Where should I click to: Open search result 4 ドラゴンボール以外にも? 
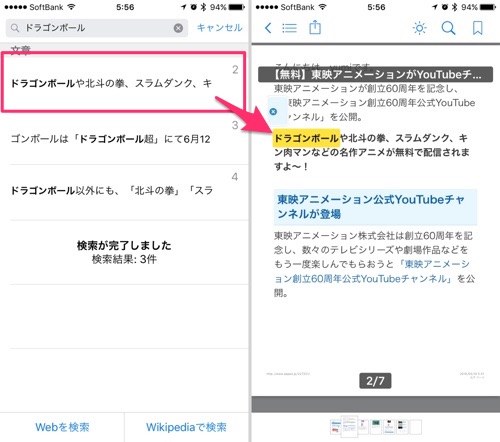pos(125,192)
